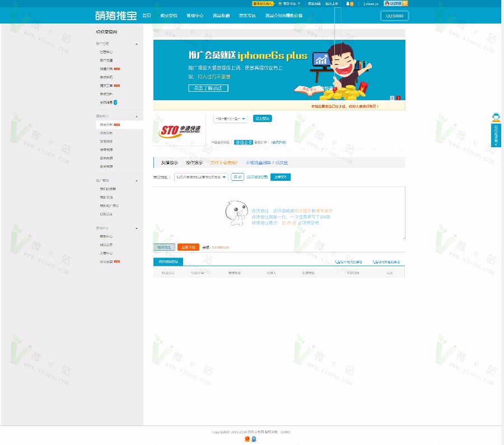Click the export icon for all tracking numbers
This screenshot has height=445, width=504.
375,262
